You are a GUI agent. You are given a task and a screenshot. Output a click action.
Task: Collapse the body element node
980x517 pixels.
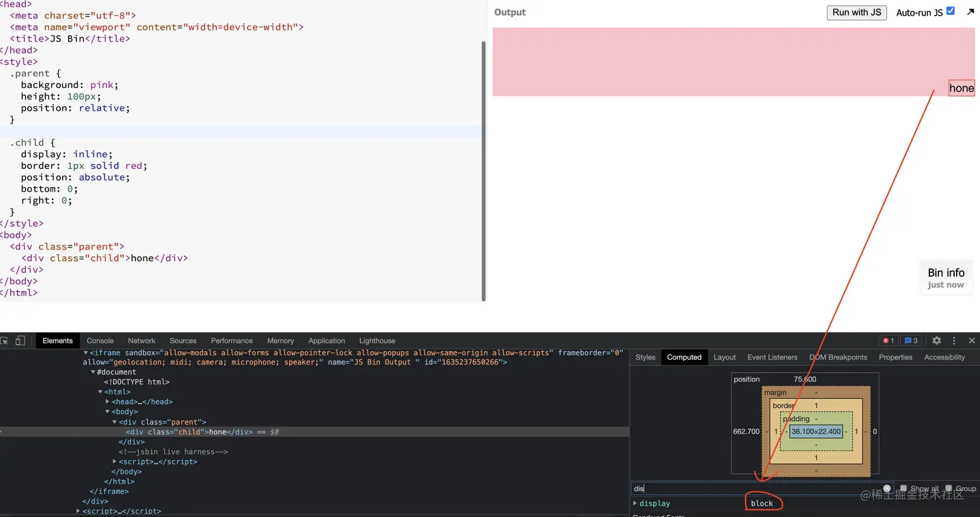(x=108, y=412)
